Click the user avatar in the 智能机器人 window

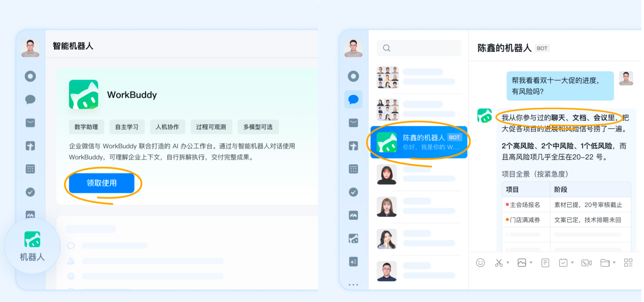[x=30, y=48]
